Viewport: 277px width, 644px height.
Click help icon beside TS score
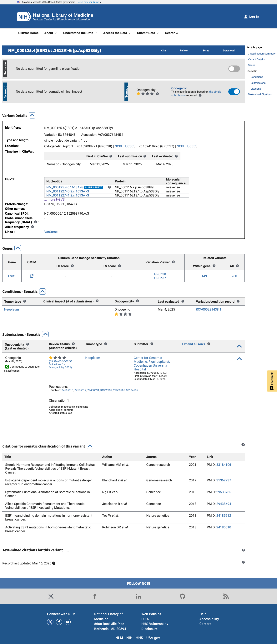119,266
